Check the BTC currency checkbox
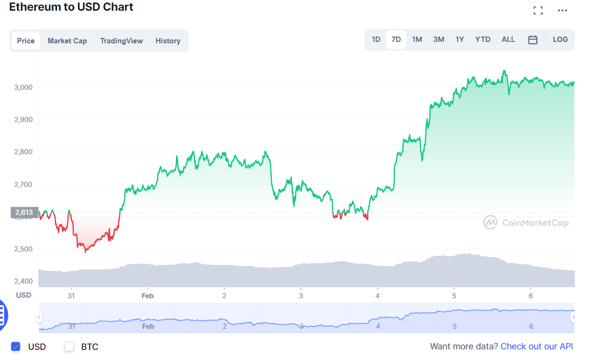Image resolution: width=591 pixels, height=364 pixels. 69,347
